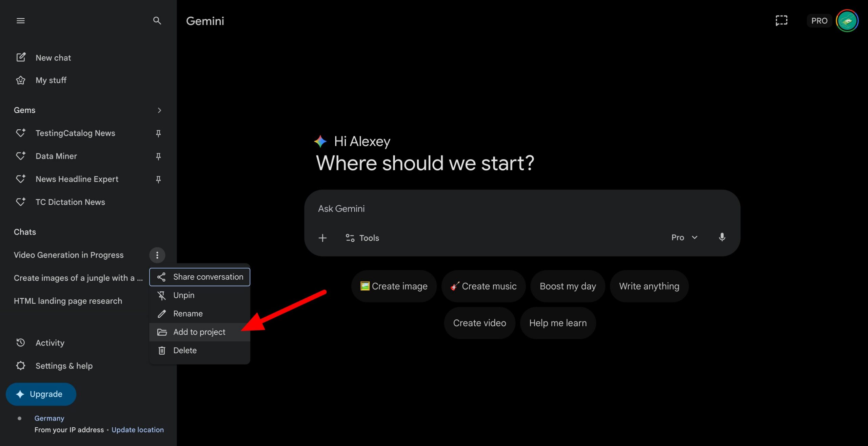Click into the Ask Gemini input field
The width and height of the screenshot is (868, 446).
coord(509,209)
